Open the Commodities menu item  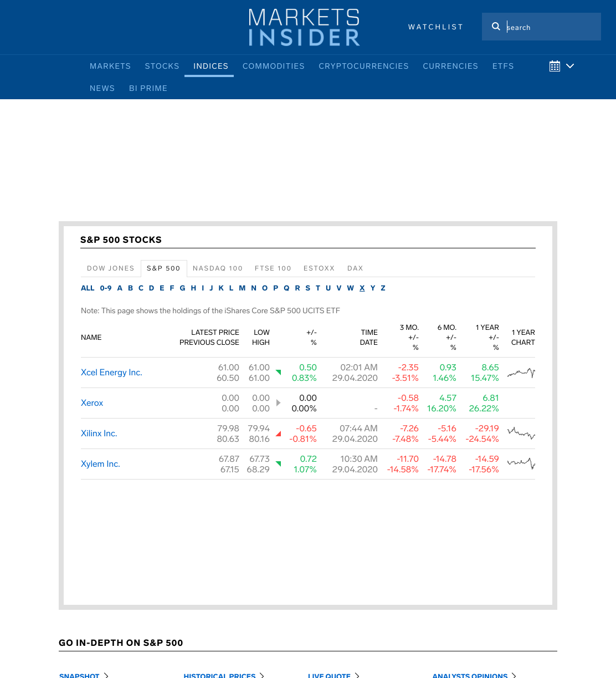point(274,66)
